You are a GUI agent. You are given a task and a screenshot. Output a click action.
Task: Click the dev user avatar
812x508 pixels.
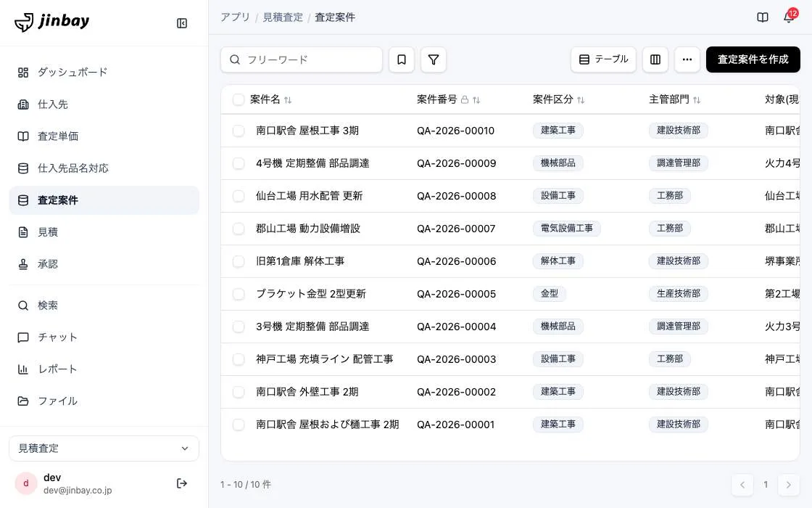click(x=26, y=483)
